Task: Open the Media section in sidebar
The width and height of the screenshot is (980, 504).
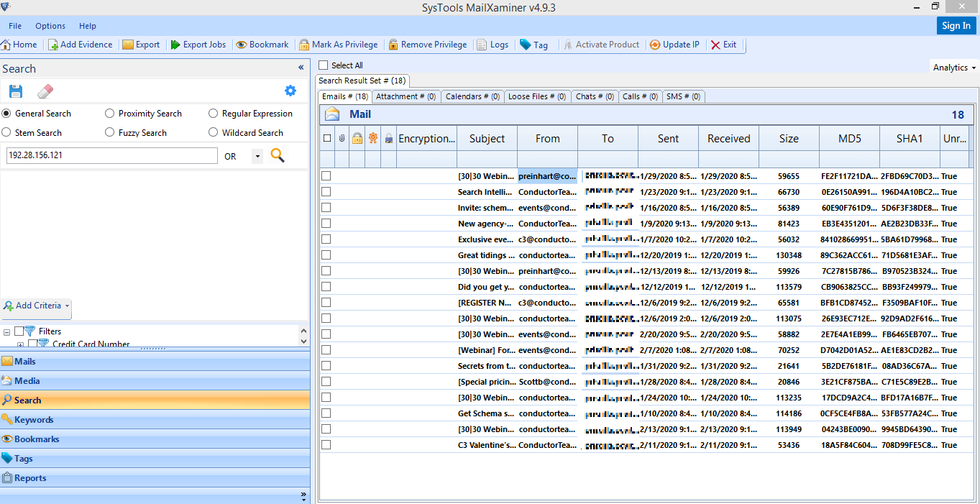Action: 155,381
